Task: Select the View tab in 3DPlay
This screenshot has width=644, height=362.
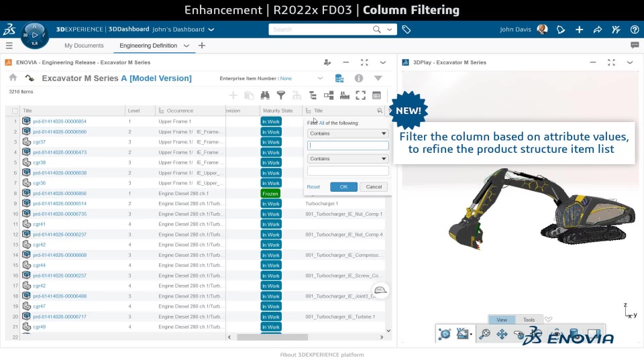Action: click(502, 319)
